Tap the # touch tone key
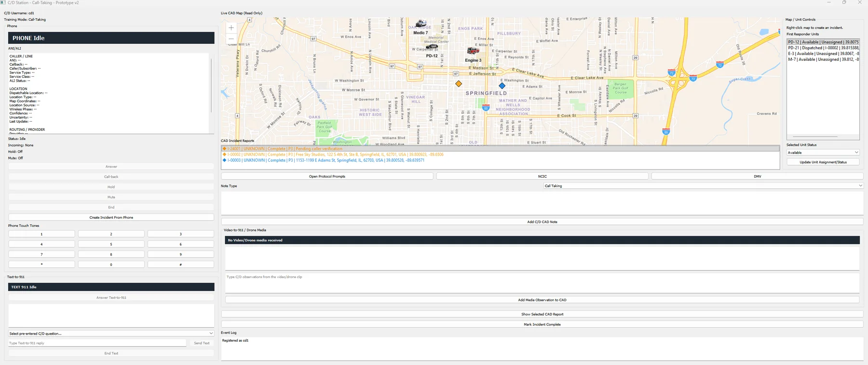 click(x=181, y=265)
